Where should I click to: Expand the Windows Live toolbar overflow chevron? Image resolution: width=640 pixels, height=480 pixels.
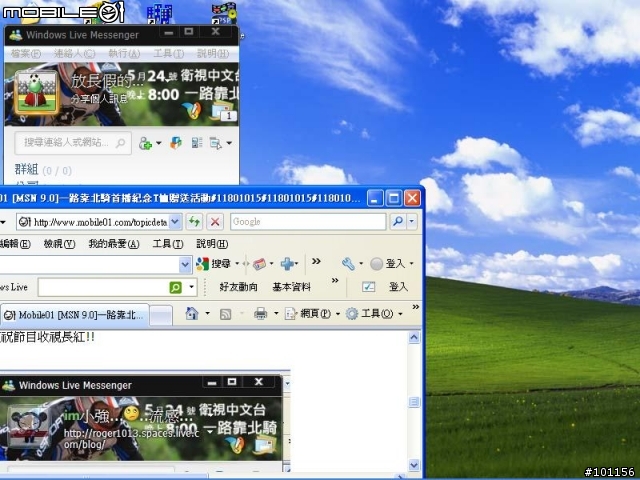335,280
